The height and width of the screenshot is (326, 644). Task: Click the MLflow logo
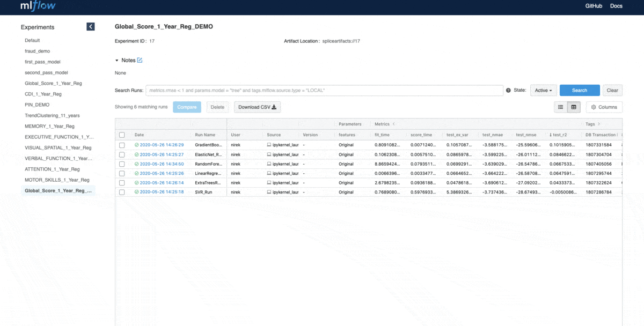click(x=38, y=6)
